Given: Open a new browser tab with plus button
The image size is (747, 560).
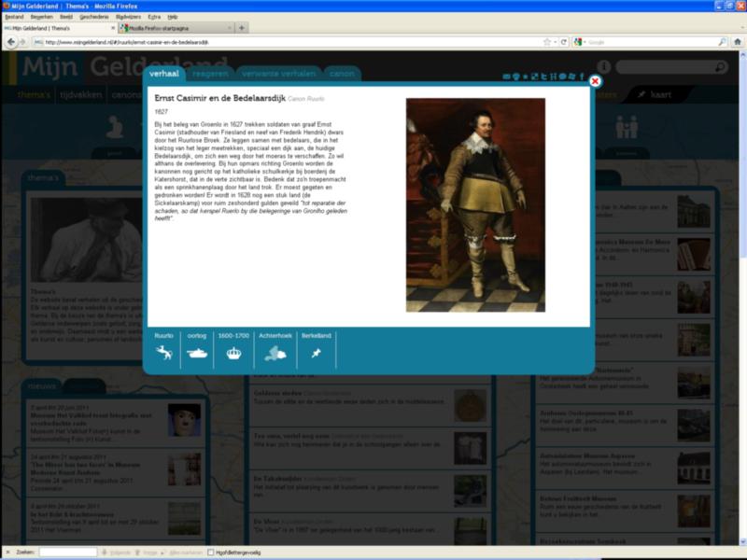Looking at the screenshot, I should pyautogui.click(x=242, y=28).
